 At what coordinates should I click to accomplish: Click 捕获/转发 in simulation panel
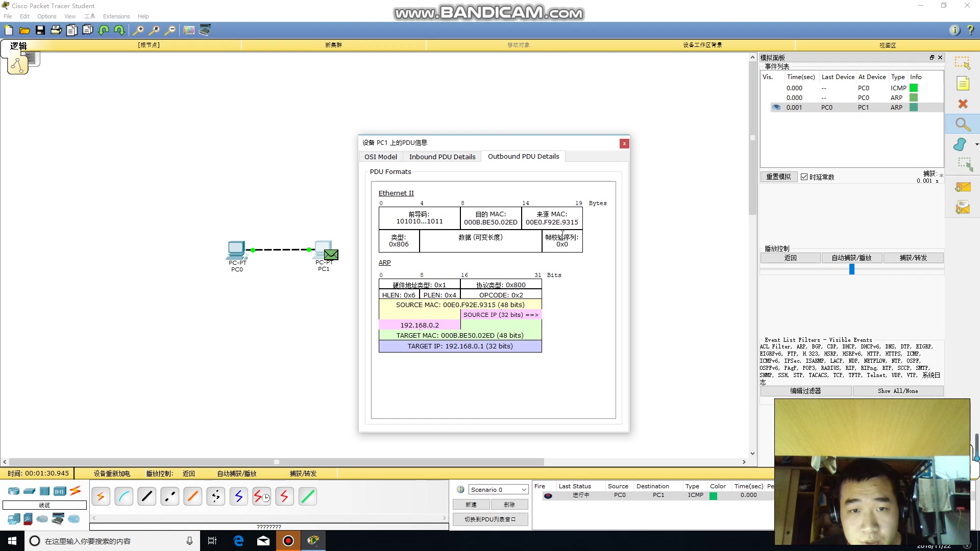pos(913,258)
